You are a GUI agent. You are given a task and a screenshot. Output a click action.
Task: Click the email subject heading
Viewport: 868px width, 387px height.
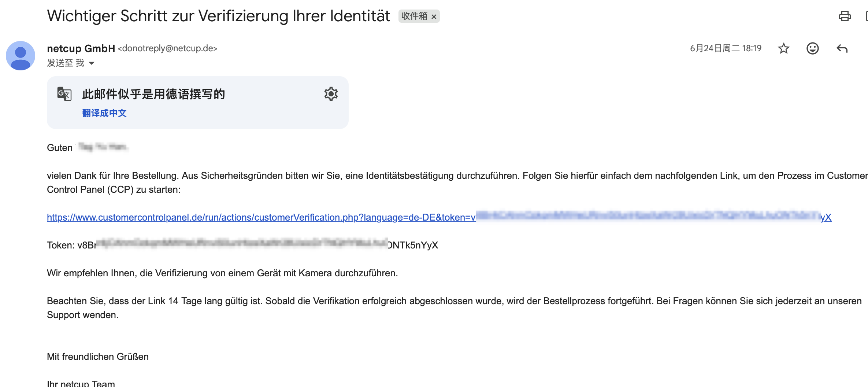[x=218, y=16]
